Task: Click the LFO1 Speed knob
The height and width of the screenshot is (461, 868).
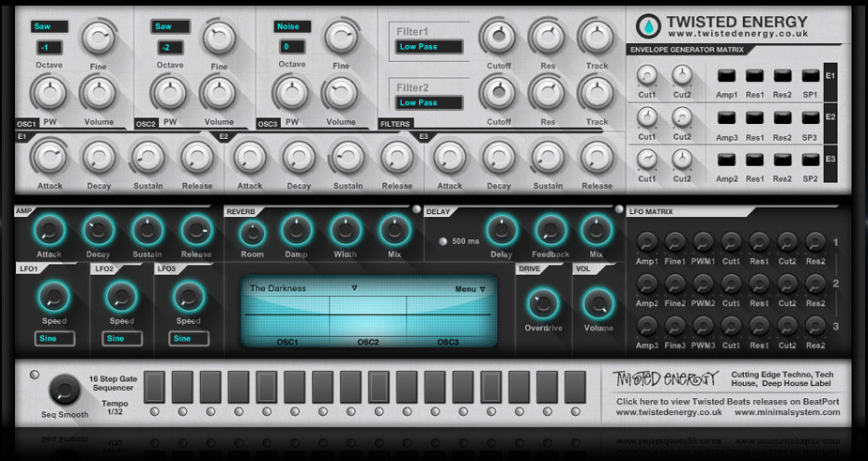Action: [54, 298]
